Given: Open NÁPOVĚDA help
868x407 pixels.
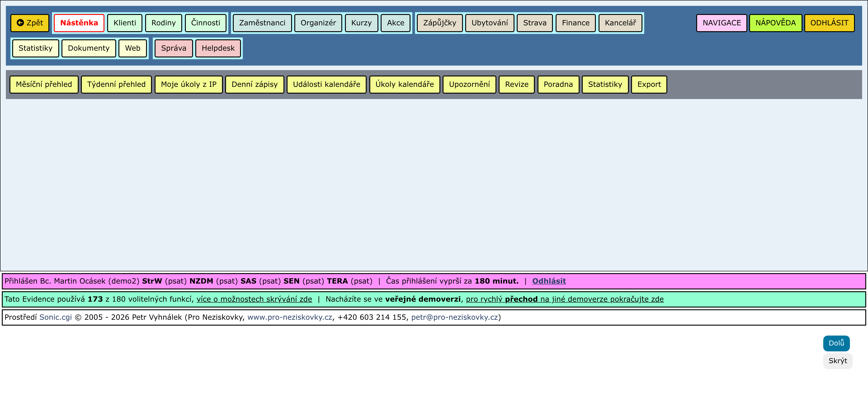Looking at the screenshot, I should pos(775,23).
